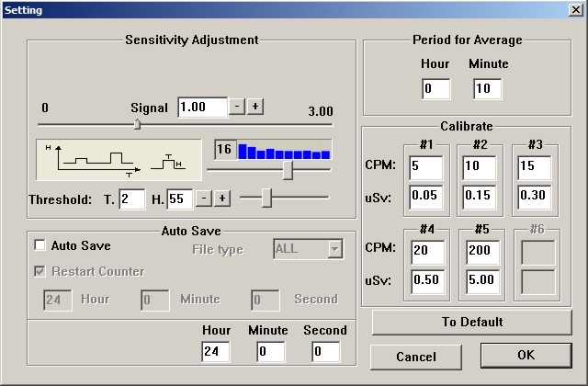
Task: Click the slider below the bar graph
Action: [x=288, y=170]
